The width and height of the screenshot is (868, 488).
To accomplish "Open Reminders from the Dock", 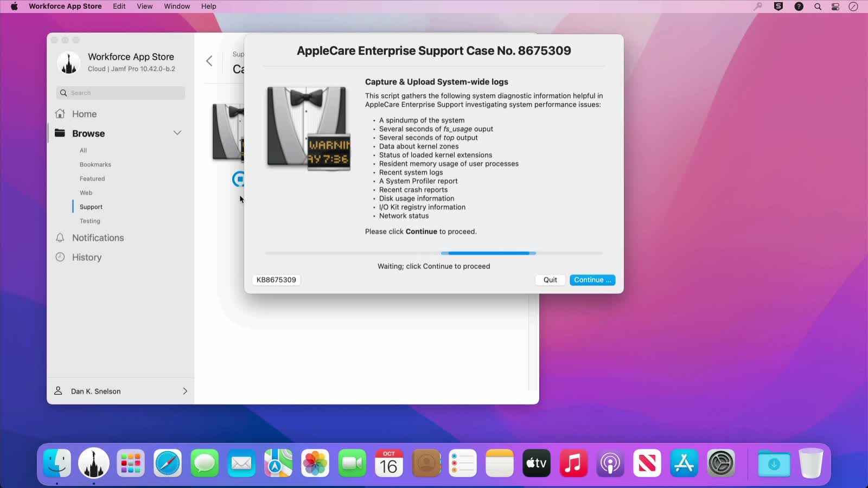I will pyautogui.click(x=463, y=463).
